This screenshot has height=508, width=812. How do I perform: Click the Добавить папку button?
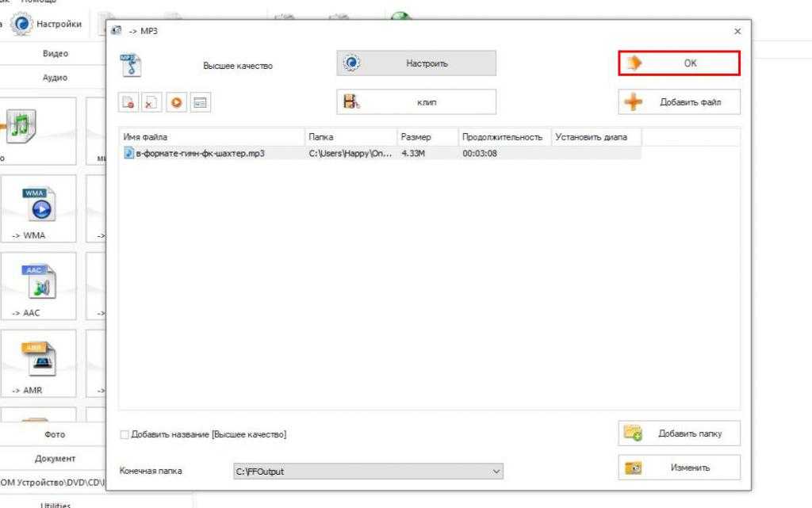click(679, 434)
